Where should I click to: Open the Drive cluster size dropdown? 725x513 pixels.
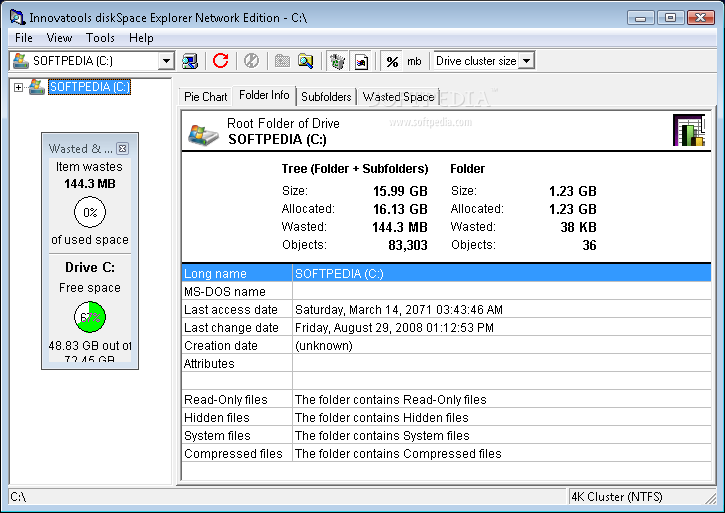pyautogui.click(x=526, y=61)
